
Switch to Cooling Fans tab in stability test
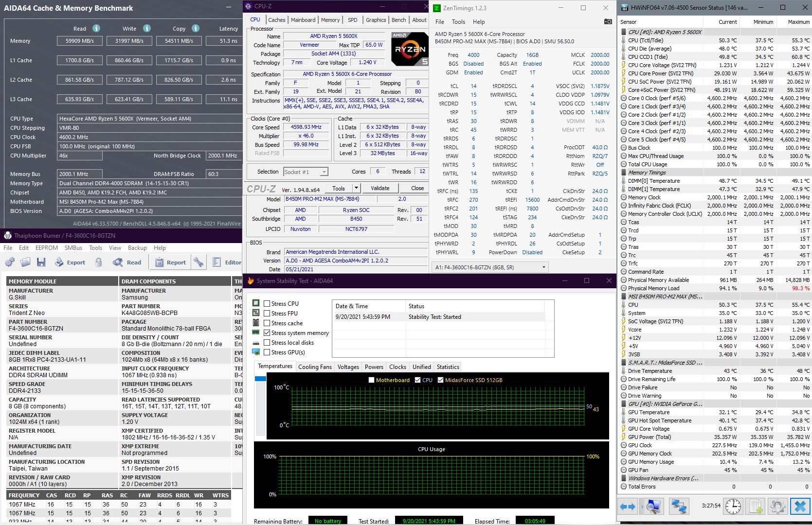pyautogui.click(x=315, y=367)
